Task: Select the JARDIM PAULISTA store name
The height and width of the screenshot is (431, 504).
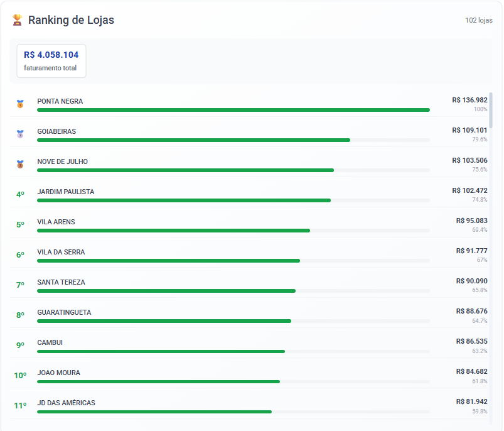Action: coord(66,192)
